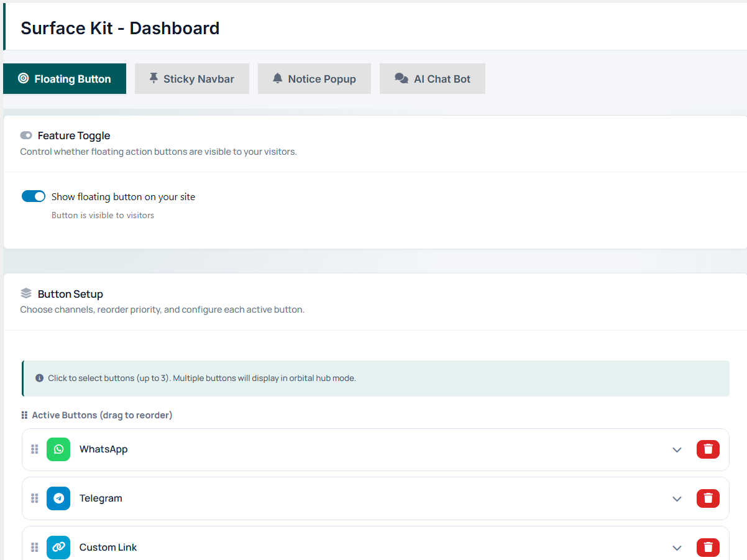This screenshot has width=747, height=560.
Task: Click the 'Show floating button on your site' label
Action: pyautogui.click(x=123, y=197)
